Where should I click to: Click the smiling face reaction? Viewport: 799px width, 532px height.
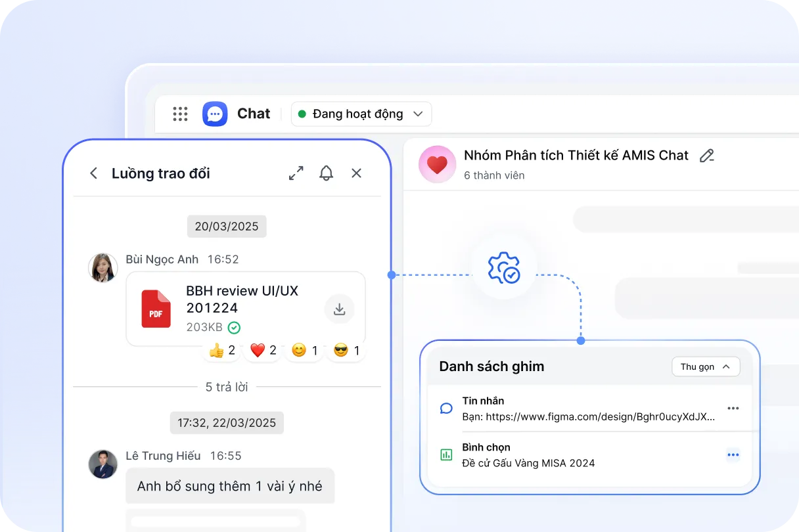tap(304, 351)
